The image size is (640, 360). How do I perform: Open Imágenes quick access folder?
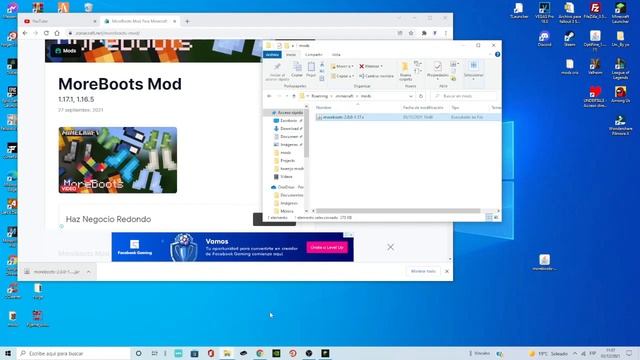click(x=288, y=144)
